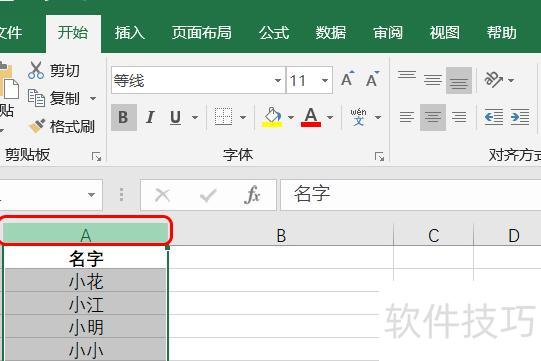Screen dimensions: 541x361
Task: Click the 剪切 button label
Action: click(65, 71)
